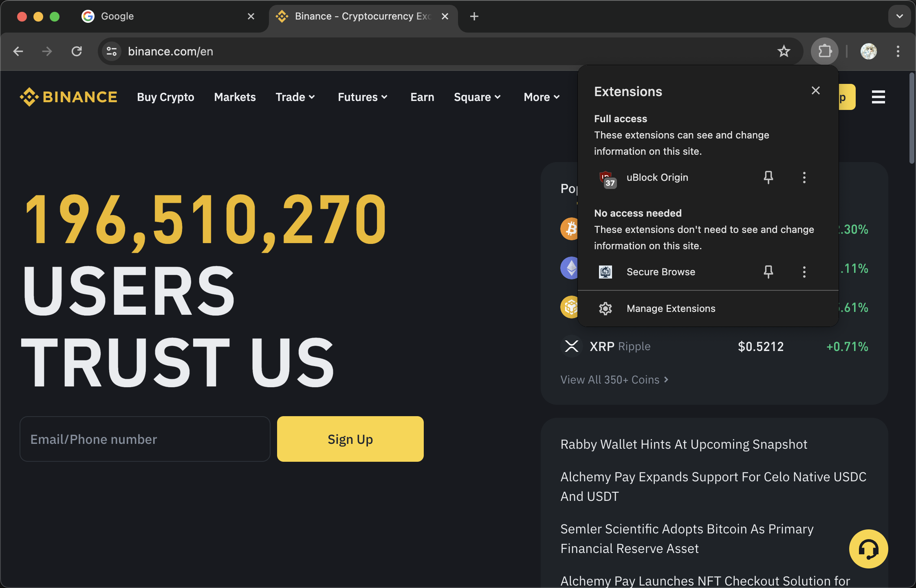The width and height of the screenshot is (916, 588).
Task: Click the Secure Browse extension icon
Action: point(605,272)
